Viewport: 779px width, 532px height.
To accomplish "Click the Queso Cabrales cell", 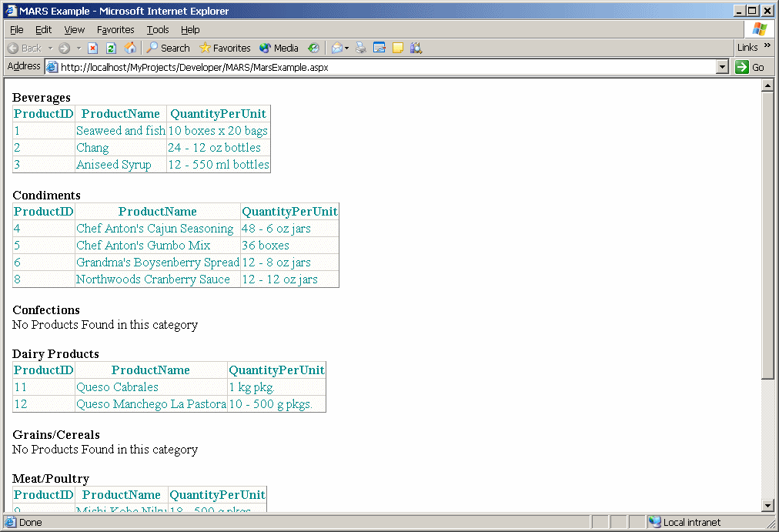I will (151, 387).
